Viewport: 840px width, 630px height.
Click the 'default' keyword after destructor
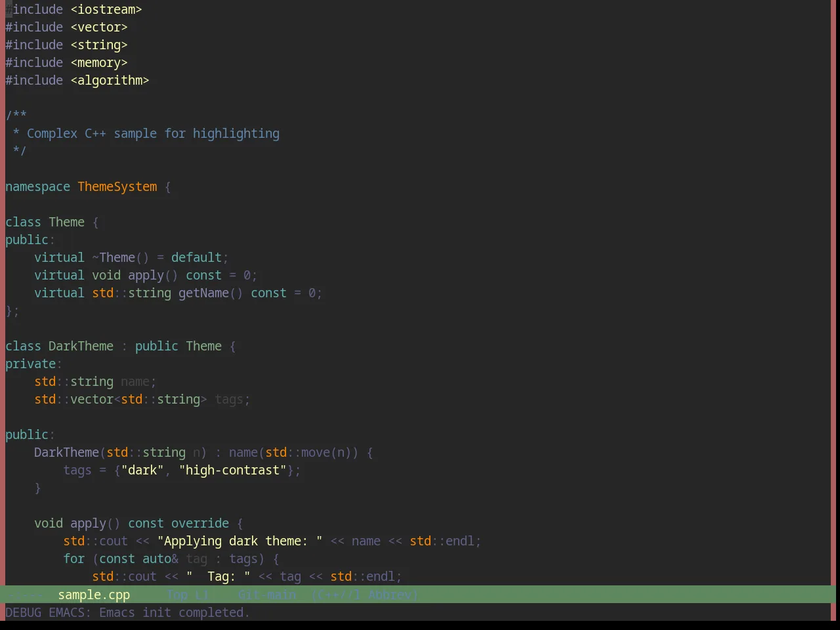[x=196, y=257]
